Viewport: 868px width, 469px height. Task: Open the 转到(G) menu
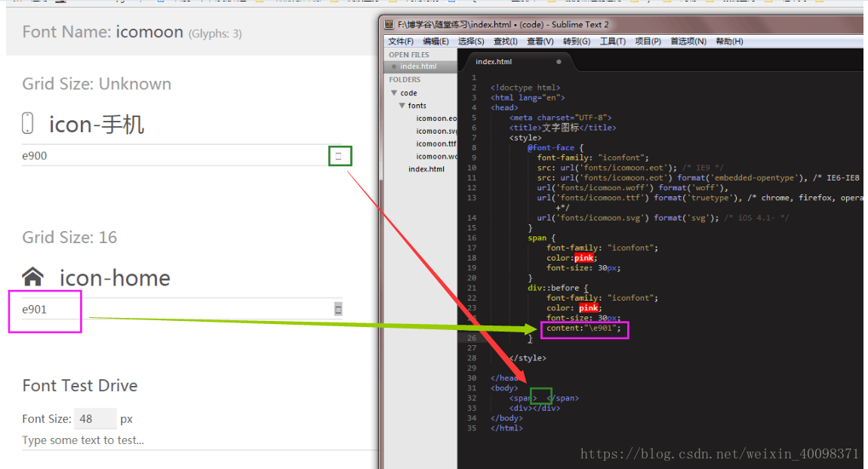click(576, 42)
